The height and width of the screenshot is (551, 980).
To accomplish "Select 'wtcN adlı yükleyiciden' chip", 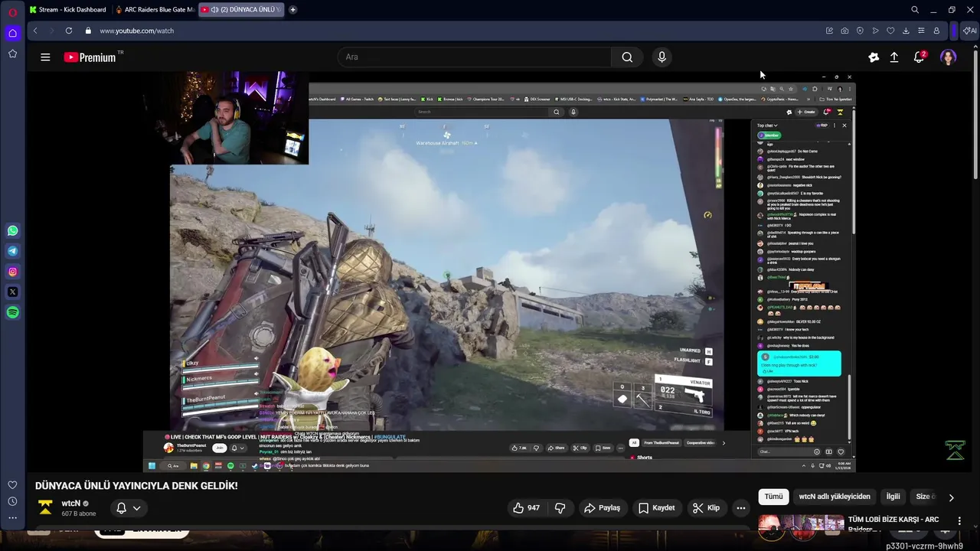I will (835, 497).
